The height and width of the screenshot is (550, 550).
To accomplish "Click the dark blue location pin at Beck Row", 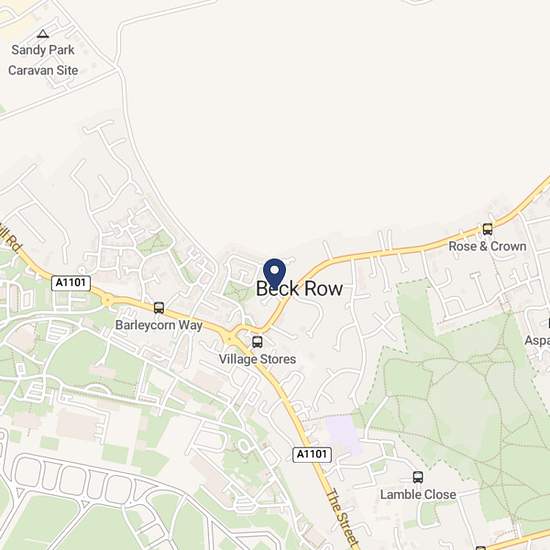I will (x=274, y=273).
